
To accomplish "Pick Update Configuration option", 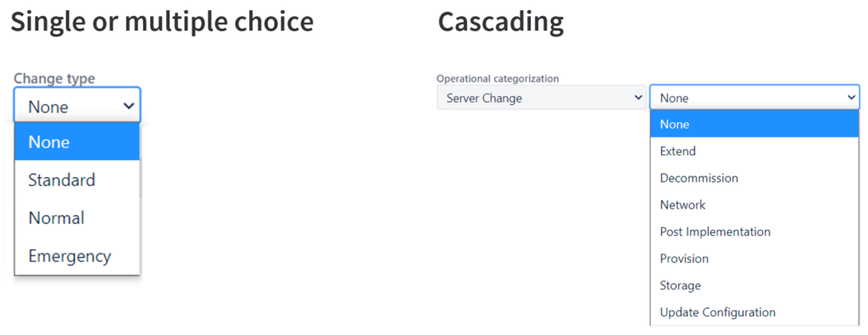I will pos(754,312).
